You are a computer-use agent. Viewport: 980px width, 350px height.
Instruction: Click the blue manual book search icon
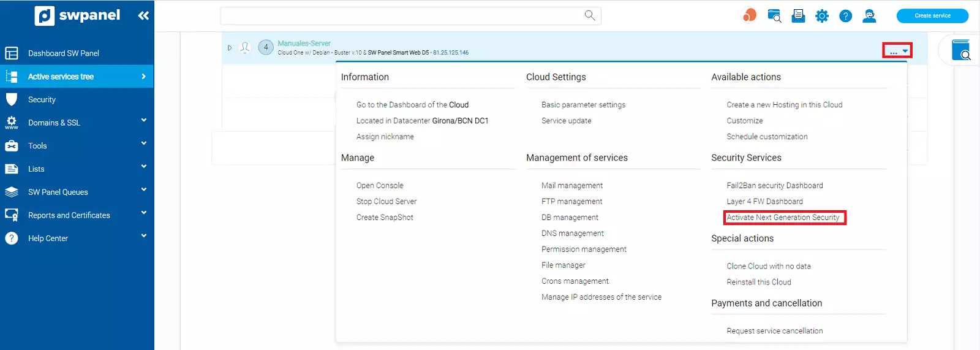coord(961,50)
